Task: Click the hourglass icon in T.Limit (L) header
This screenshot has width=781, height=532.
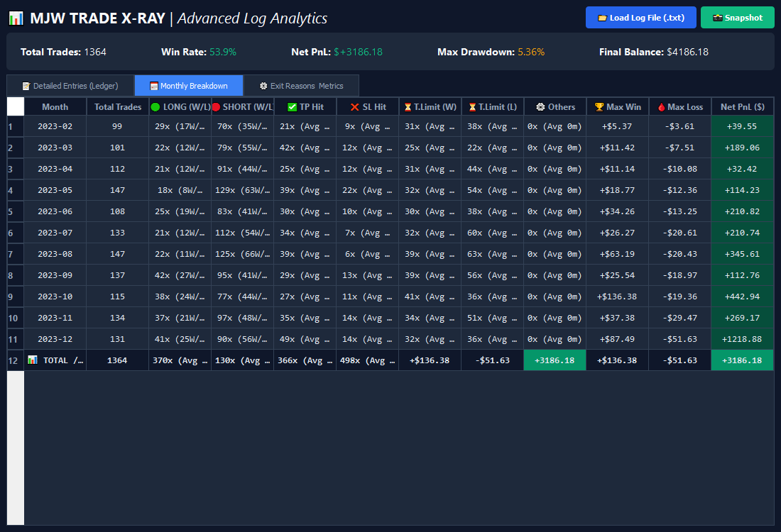Action: click(x=473, y=107)
